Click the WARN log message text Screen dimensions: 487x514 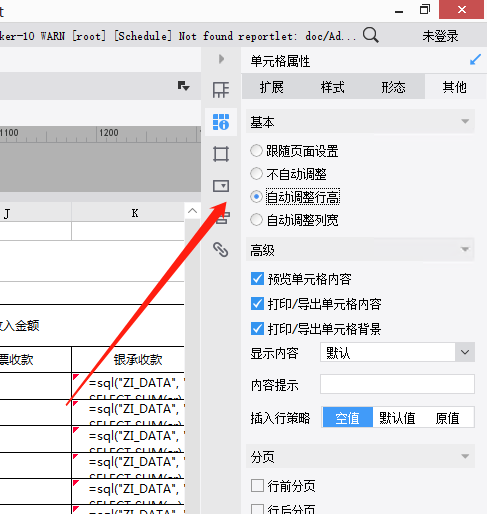tap(178, 36)
